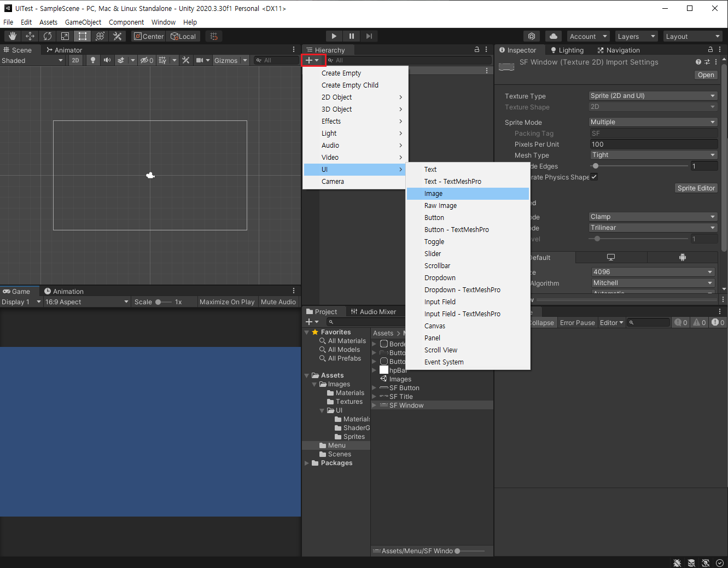Toggle Mute Audio in Game view
Image resolution: width=728 pixels, height=568 pixels.
(x=278, y=302)
